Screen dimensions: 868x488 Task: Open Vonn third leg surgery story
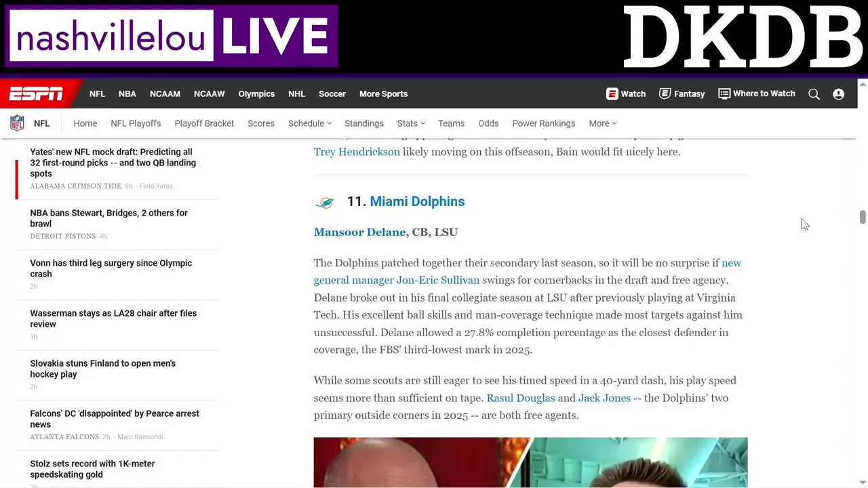111,268
